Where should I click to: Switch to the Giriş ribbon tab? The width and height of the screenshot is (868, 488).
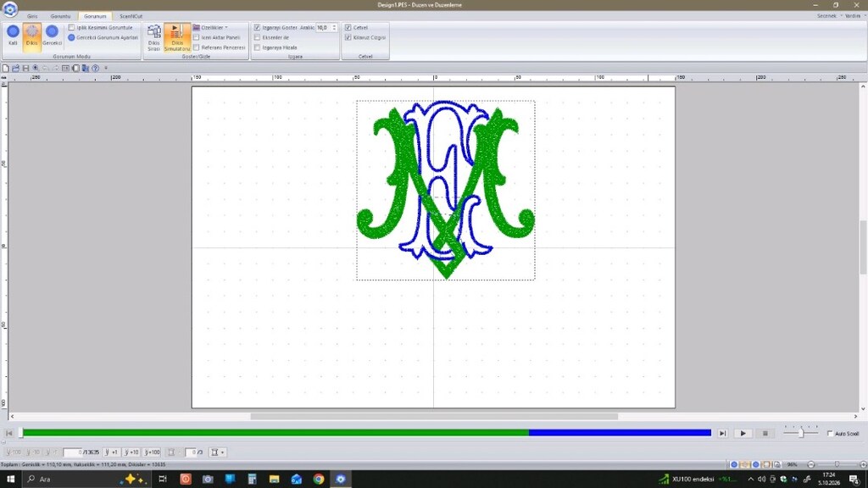click(32, 16)
